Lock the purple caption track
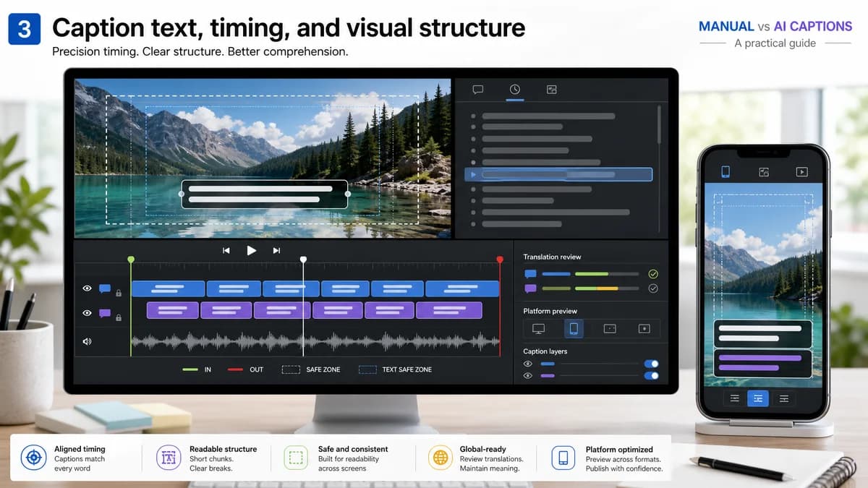 click(x=119, y=317)
